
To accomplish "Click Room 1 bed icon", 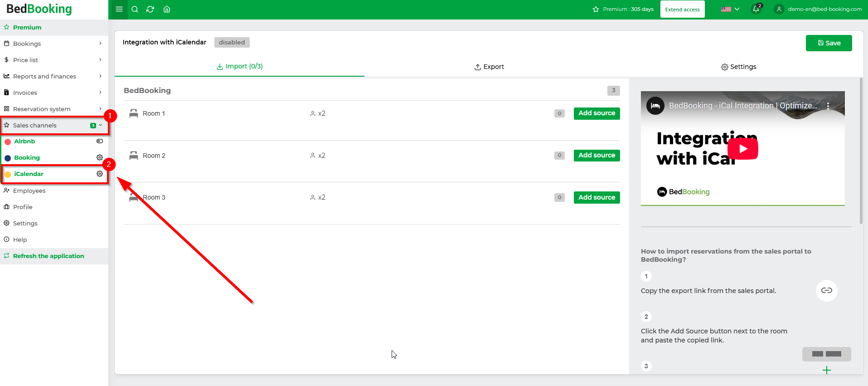I will 133,113.
